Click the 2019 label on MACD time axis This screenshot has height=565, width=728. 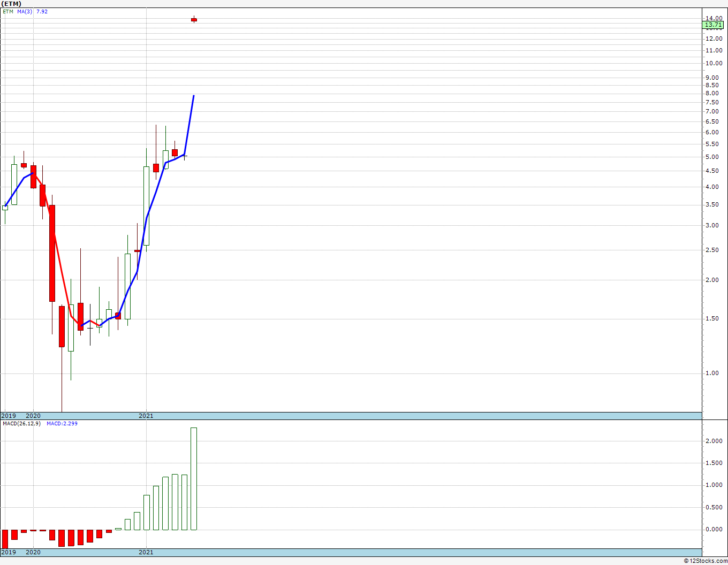[9, 552]
